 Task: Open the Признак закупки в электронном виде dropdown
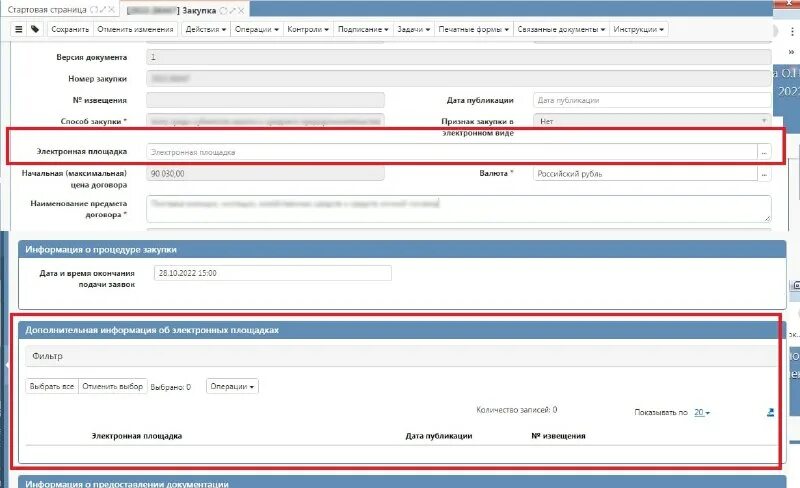point(652,121)
